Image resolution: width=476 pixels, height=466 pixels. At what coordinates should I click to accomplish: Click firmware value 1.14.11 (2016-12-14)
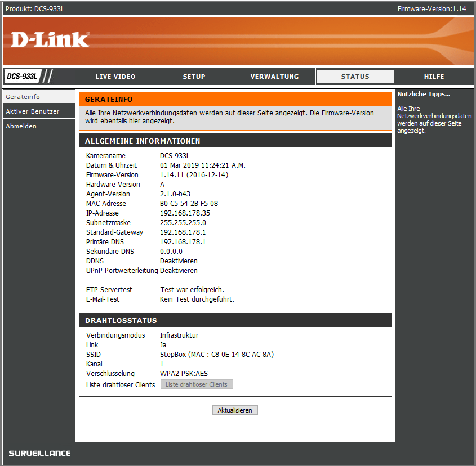pos(194,174)
